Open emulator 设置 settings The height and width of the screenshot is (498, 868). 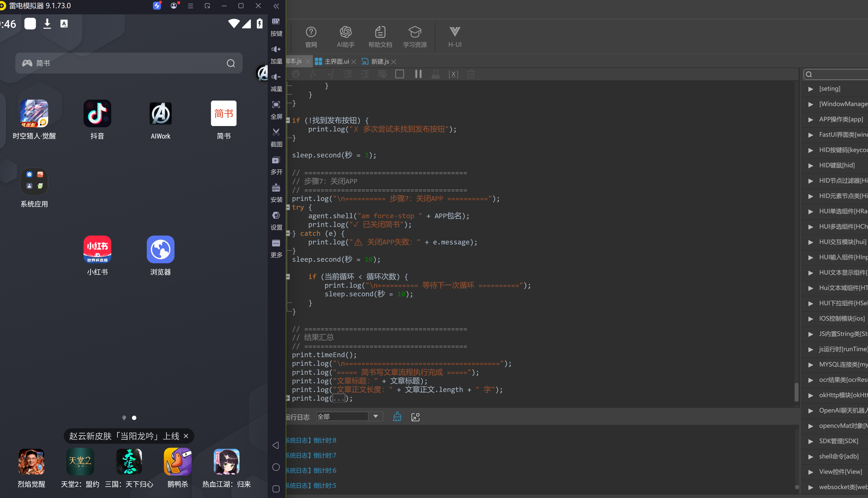coord(276,221)
